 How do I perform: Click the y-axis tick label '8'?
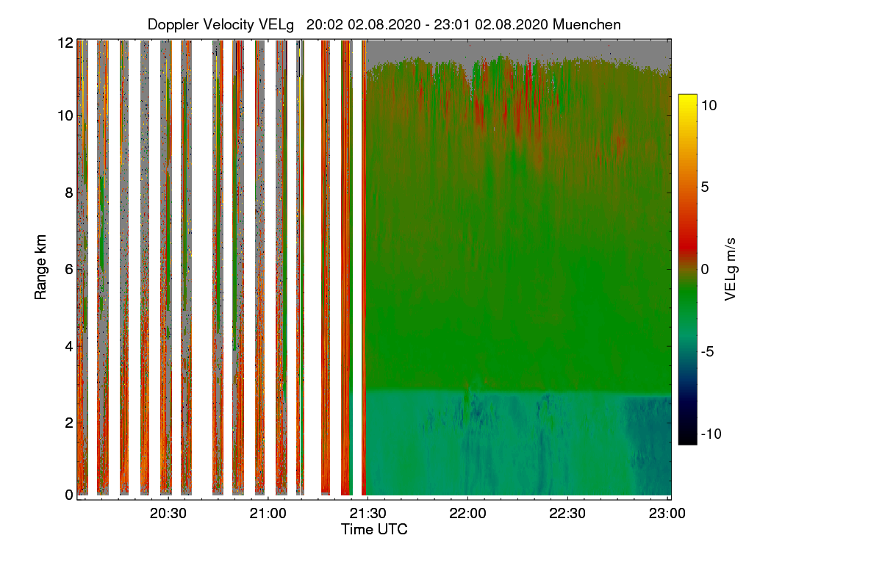coord(69,193)
